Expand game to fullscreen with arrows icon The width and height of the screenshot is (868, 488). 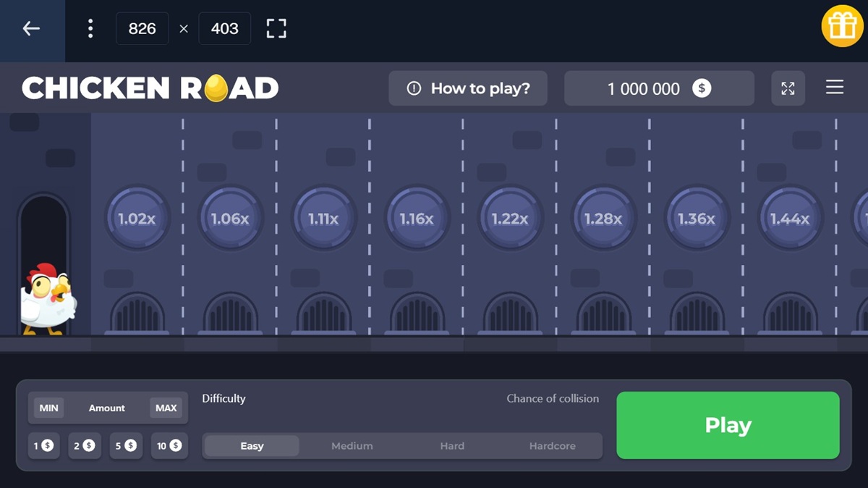[x=788, y=88]
